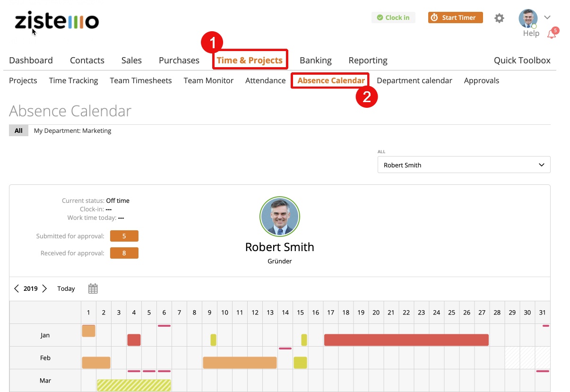Select the orange absence on Jan 1
570x392 pixels.
click(89, 331)
